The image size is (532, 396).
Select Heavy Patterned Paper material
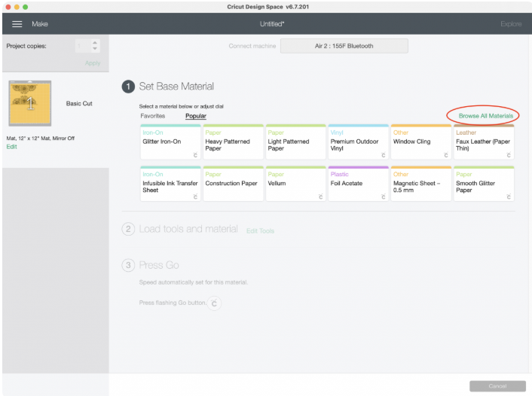(x=233, y=142)
